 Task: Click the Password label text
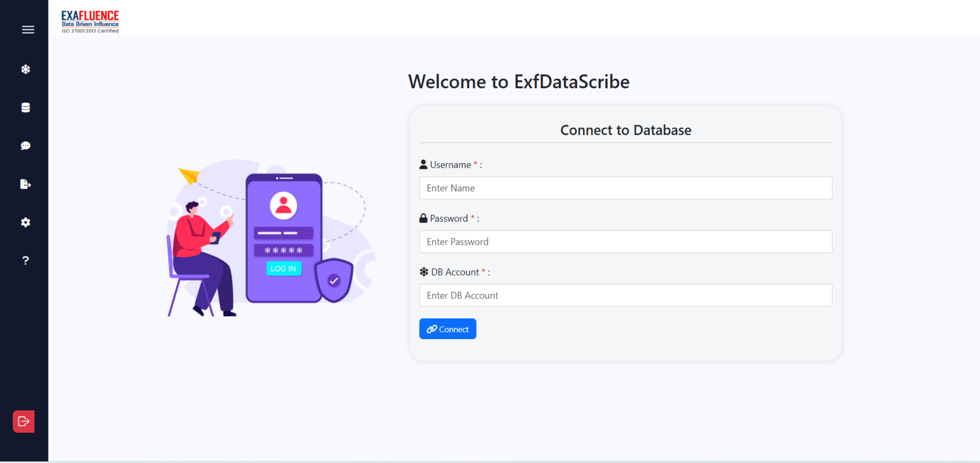(x=449, y=219)
